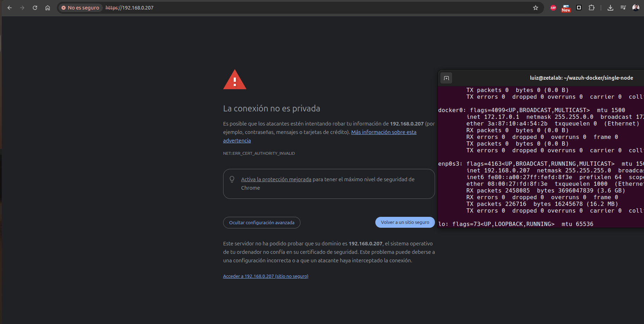This screenshot has height=324, width=644.
Task: Click the terminal new tab icon
Action: 446,78
